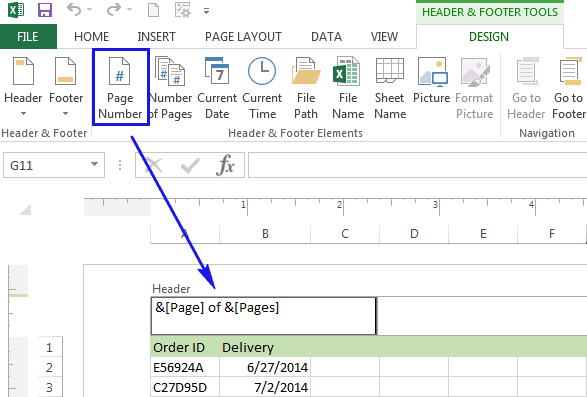Insert File Path element

coord(306,88)
